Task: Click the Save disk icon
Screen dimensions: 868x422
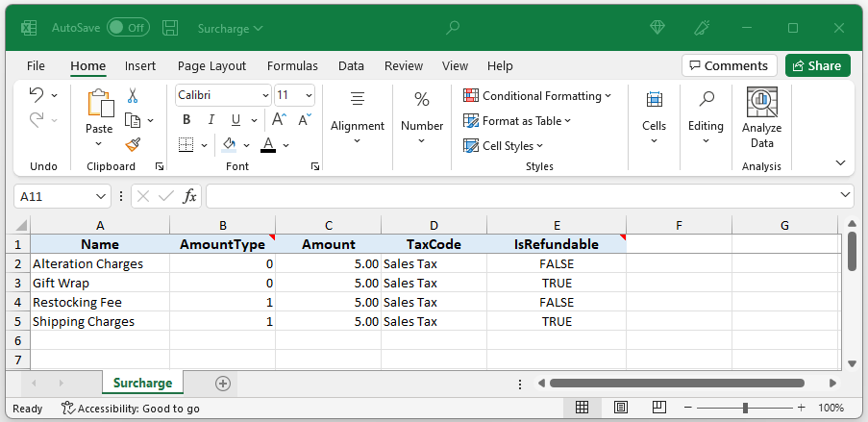Action: click(x=170, y=28)
